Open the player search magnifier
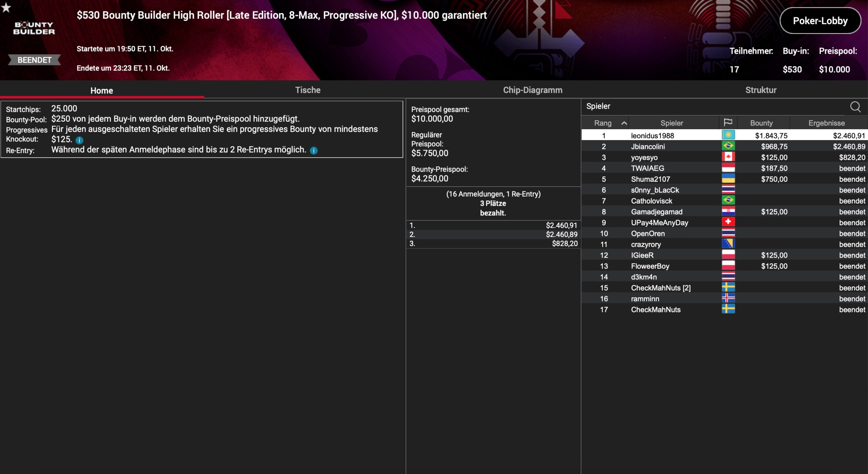Viewport: 868px width, 474px height. pyautogui.click(x=855, y=107)
